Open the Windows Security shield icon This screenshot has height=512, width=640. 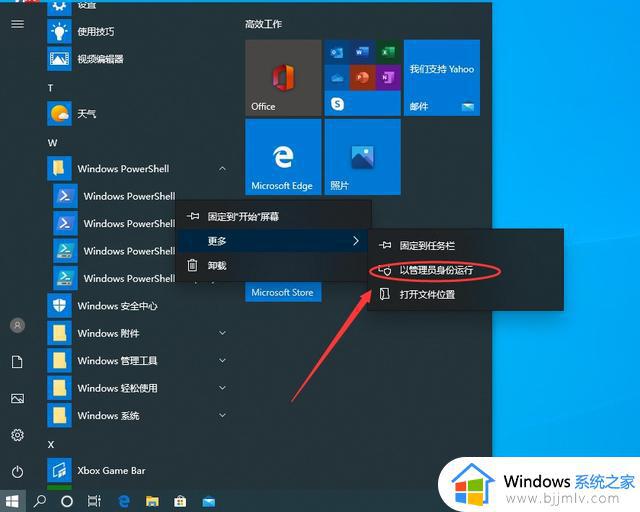pos(59,305)
